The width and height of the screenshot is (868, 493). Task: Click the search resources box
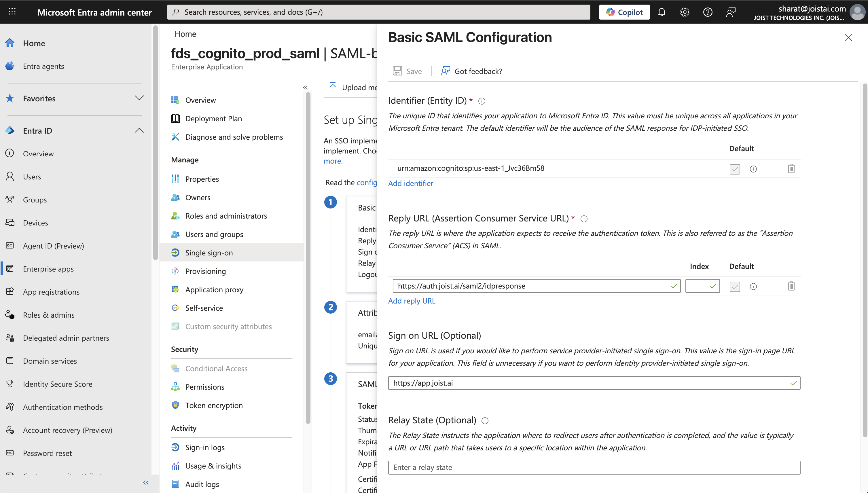[378, 12]
